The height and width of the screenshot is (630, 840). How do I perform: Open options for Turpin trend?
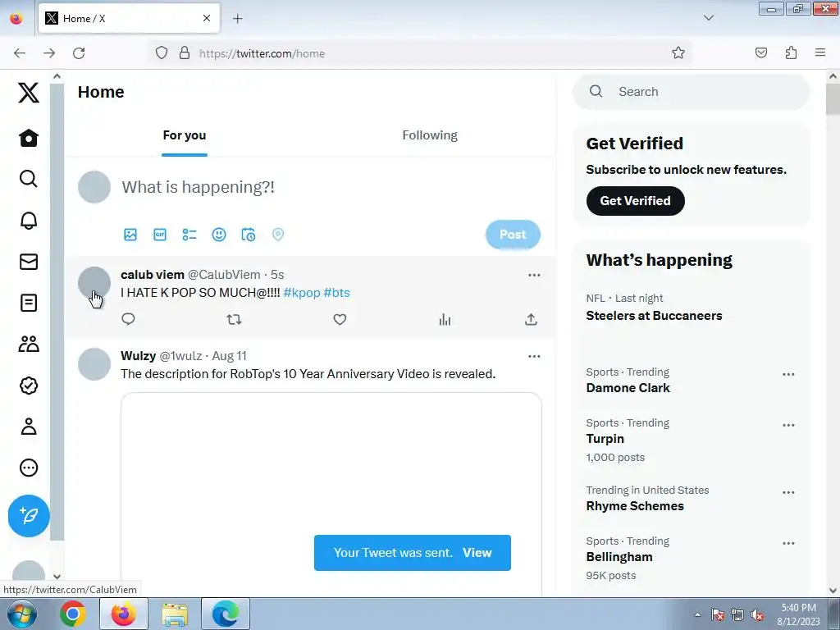click(788, 426)
